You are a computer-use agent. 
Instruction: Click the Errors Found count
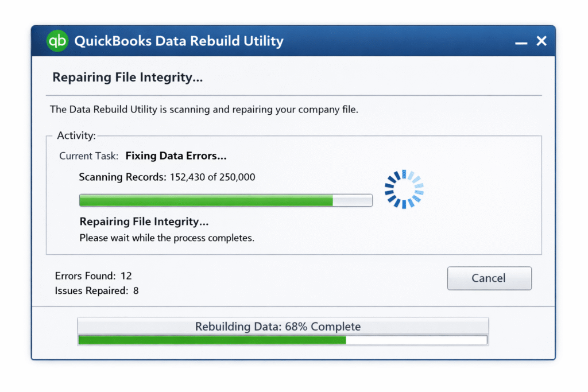[x=94, y=275]
